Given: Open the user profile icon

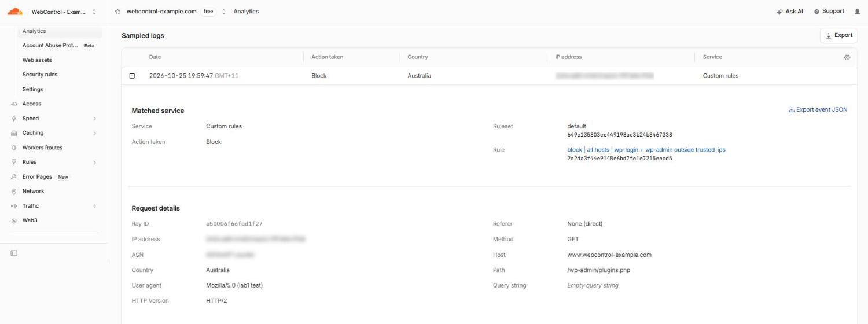Looking at the screenshot, I should click(x=857, y=12).
